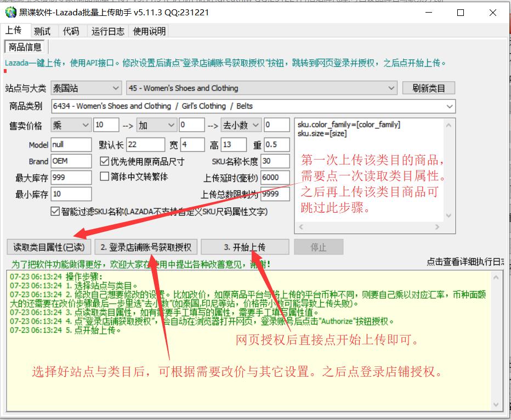Click the 高 height field with 13

(234, 145)
